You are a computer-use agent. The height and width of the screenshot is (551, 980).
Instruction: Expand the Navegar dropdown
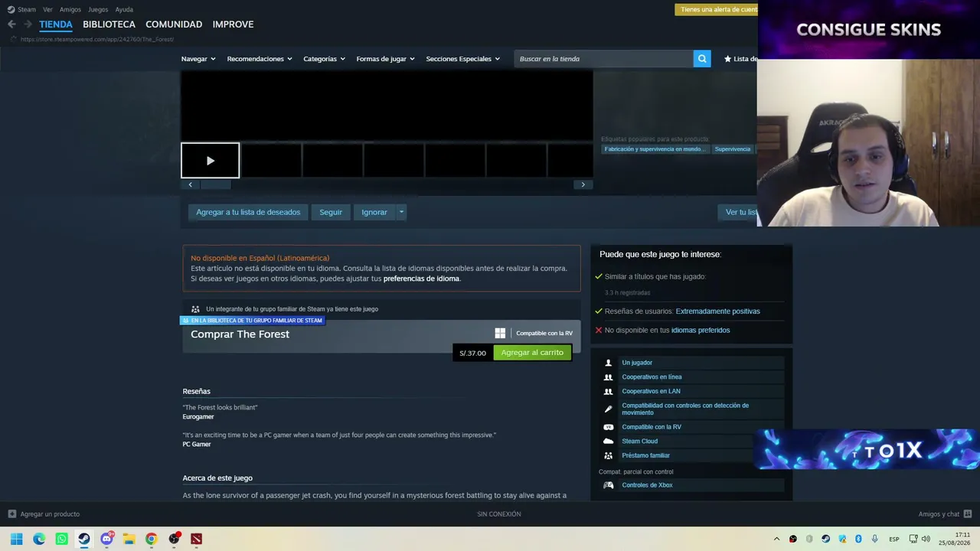pyautogui.click(x=198, y=59)
